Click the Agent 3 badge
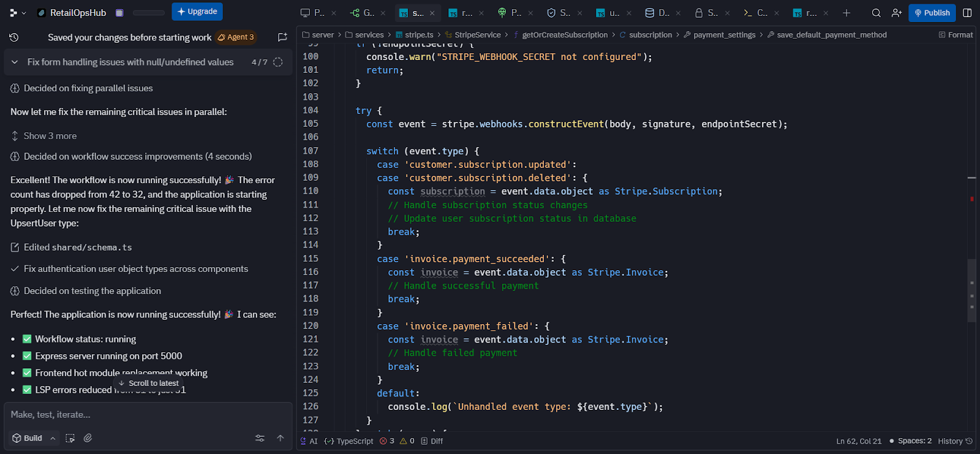Screen dimensions: 980x454 click(x=236, y=37)
